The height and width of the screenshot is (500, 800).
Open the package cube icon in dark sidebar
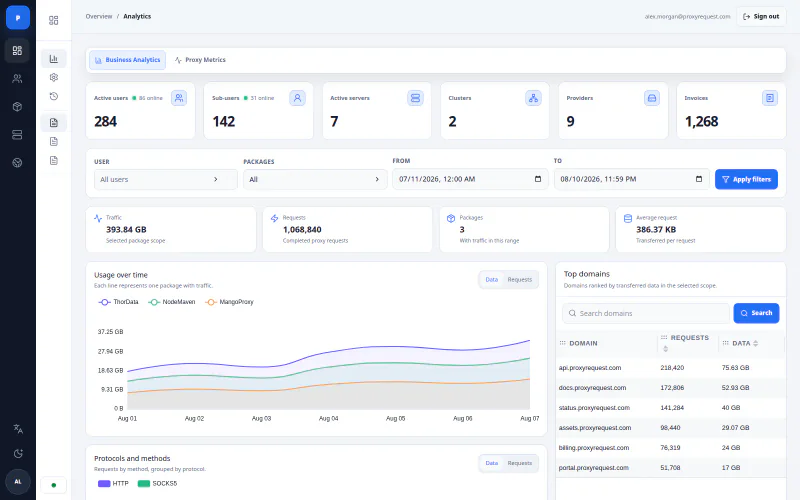point(17,107)
